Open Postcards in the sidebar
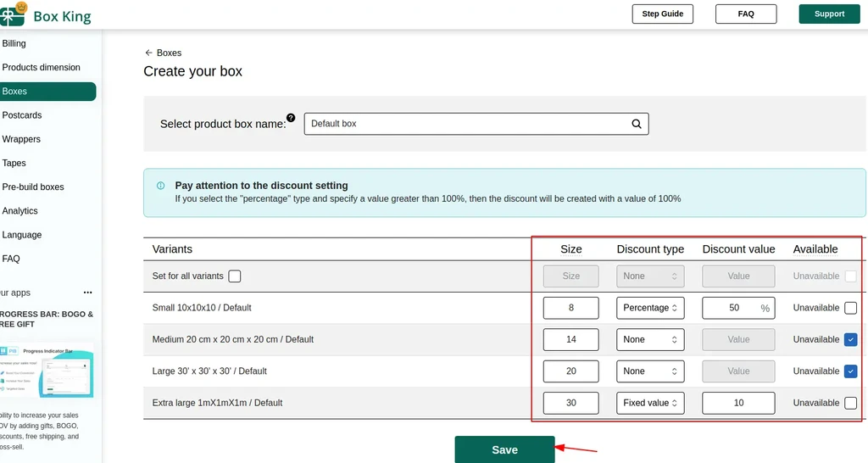Screen dimensions: 868x463 (x=22, y=115)
